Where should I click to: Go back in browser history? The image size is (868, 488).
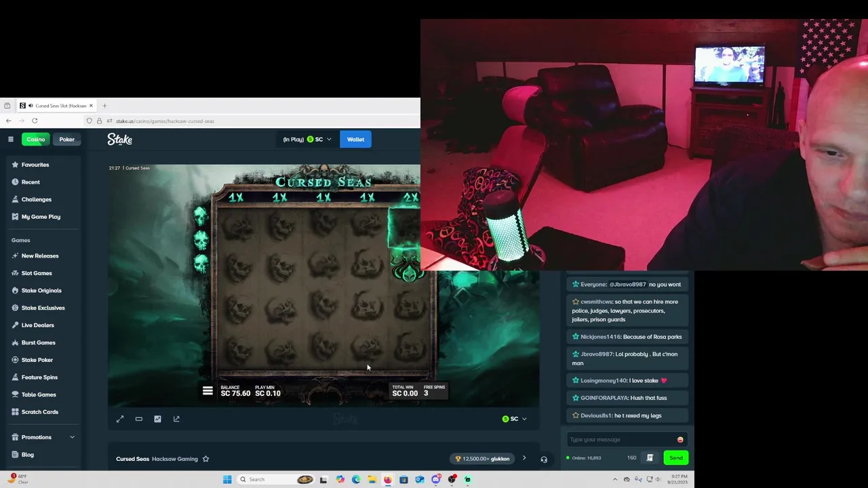pyautogui.click(x=8, y=121)
